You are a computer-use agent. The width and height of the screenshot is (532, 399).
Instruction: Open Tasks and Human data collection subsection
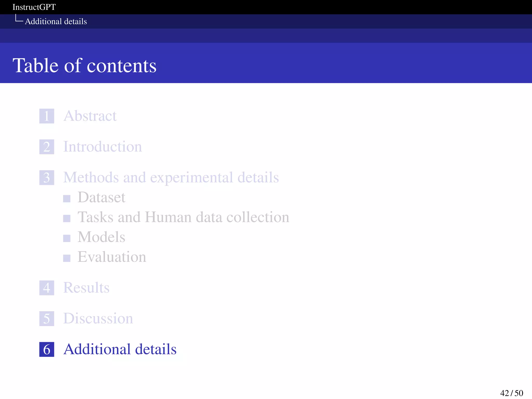point(183,217)
